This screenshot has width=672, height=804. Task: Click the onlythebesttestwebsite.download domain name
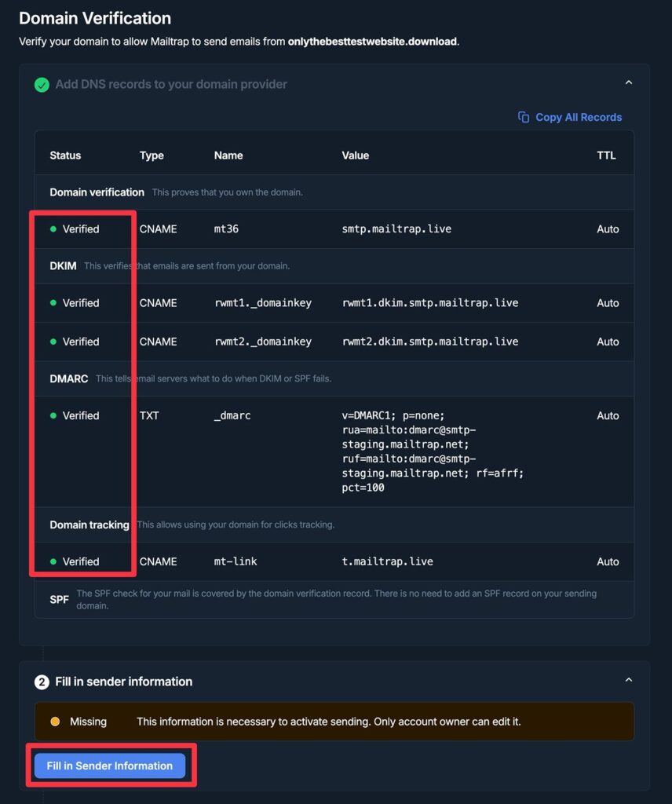tap(372, 42)
